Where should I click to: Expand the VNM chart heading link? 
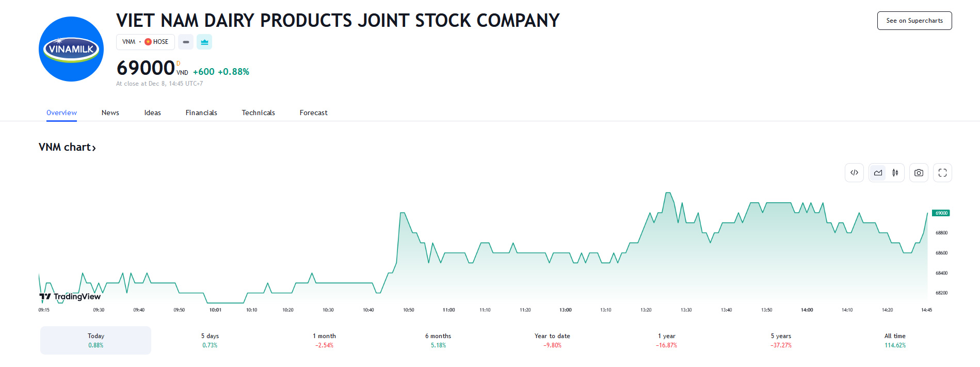pos(67,148)
